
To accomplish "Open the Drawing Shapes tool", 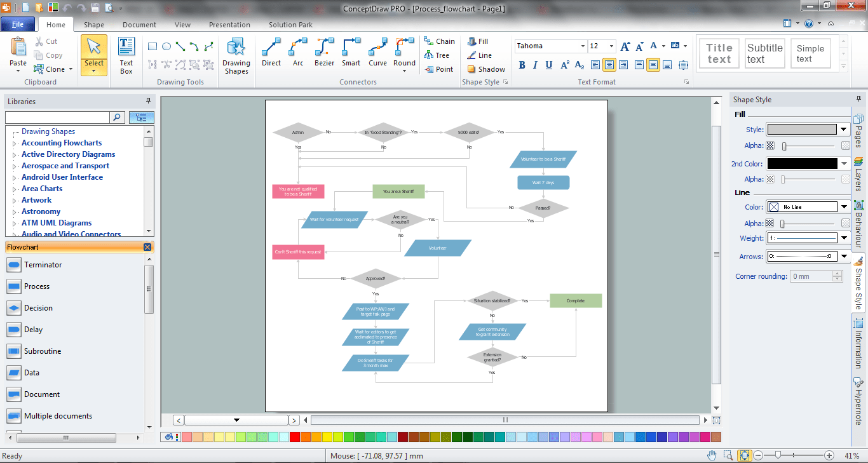I will click(236, 54).
